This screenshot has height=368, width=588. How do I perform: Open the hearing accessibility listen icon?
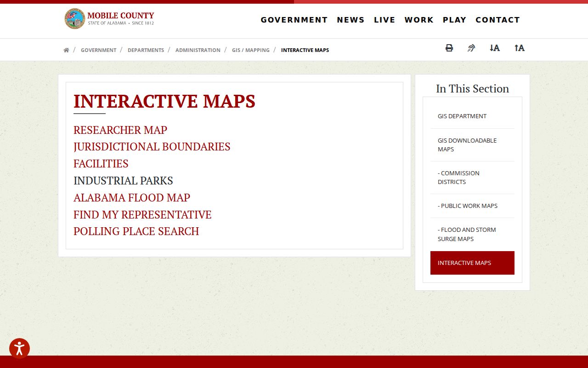coord(471,48)
